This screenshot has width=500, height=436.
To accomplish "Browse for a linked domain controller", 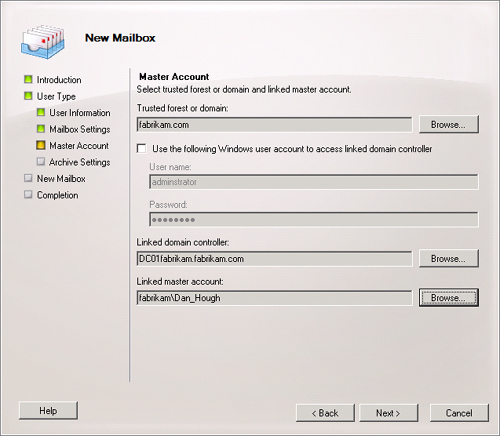I will pos(449,258).
